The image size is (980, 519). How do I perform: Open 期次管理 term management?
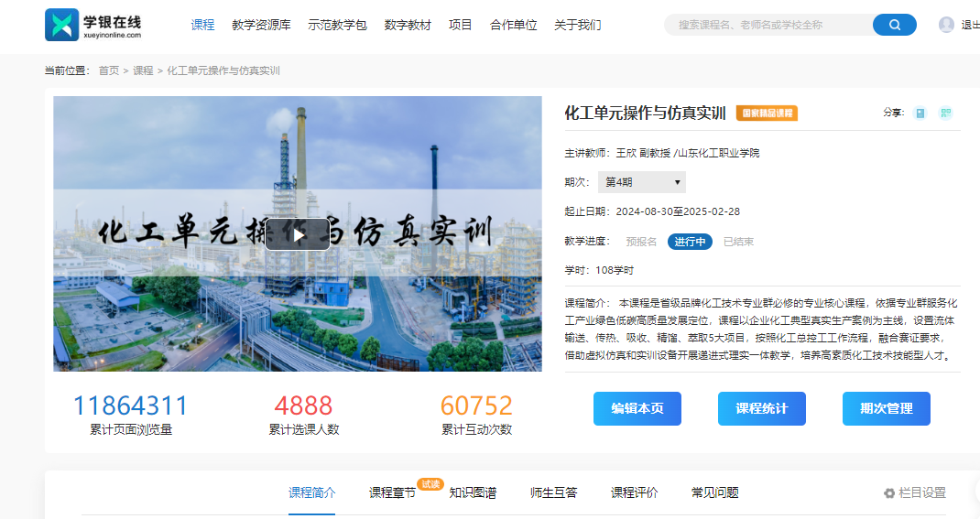coord(886,408)
